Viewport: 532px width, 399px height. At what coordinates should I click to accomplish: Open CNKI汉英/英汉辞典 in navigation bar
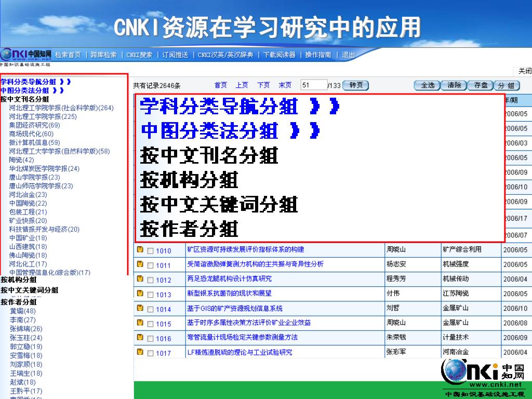pyautogui.click(x=225, y=55)
